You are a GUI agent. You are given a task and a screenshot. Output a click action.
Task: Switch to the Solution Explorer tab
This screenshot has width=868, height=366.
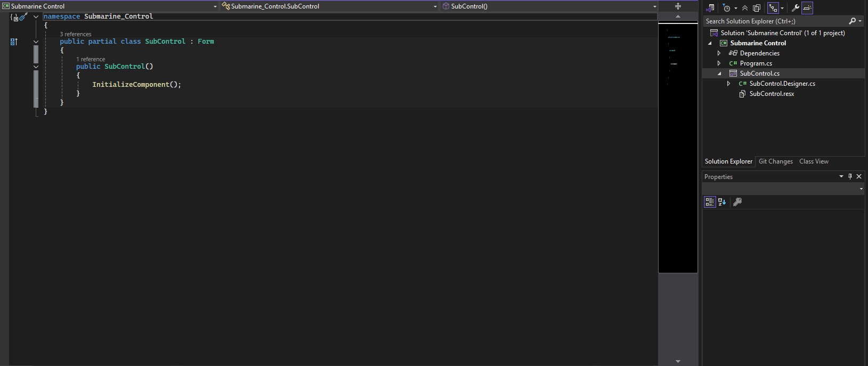728,161
